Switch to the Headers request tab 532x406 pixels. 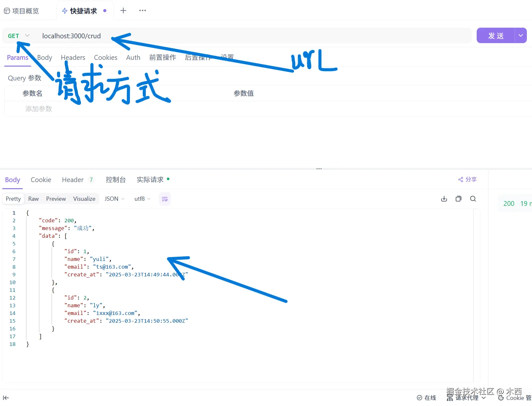(73, 57)
